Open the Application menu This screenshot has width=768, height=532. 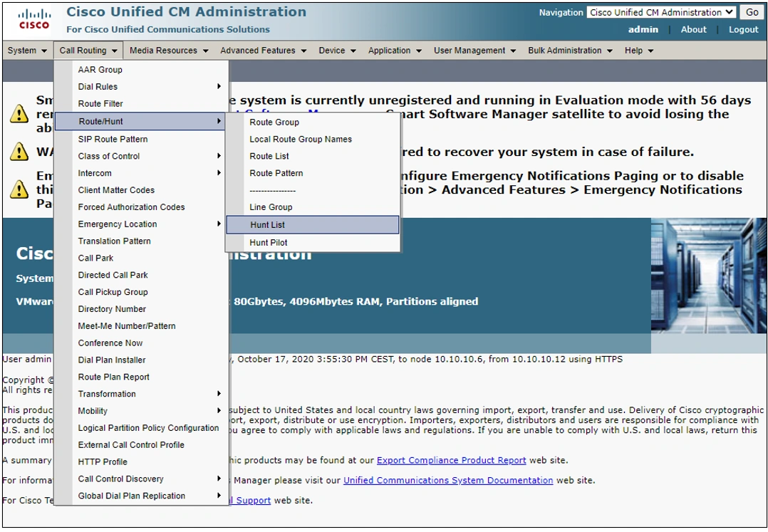pos(395,51)
